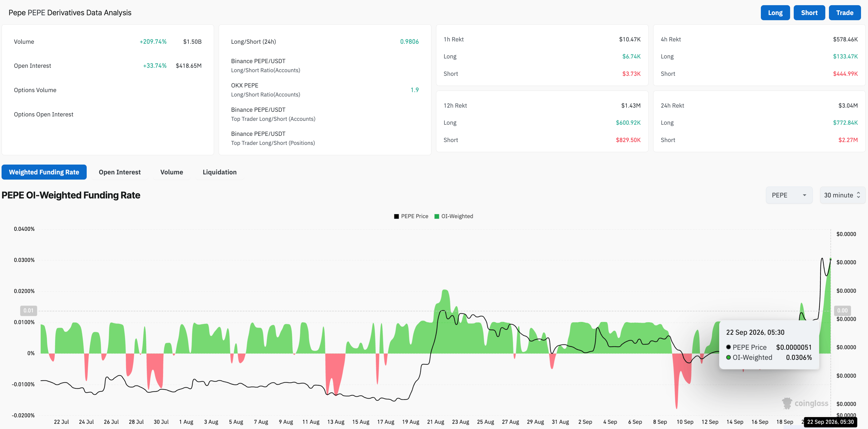Open the Volume tab
Image resolution: width=868 pixels, height=429 pixels.
(x=172, y=172)
